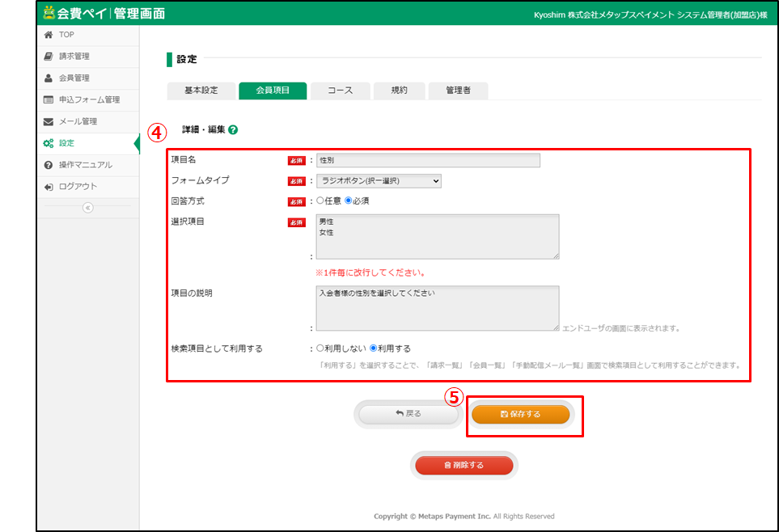Screen dimensions: 779x532
Task: Collapse the sidebar with the chevron button
Action: click(x=87, y=208)
